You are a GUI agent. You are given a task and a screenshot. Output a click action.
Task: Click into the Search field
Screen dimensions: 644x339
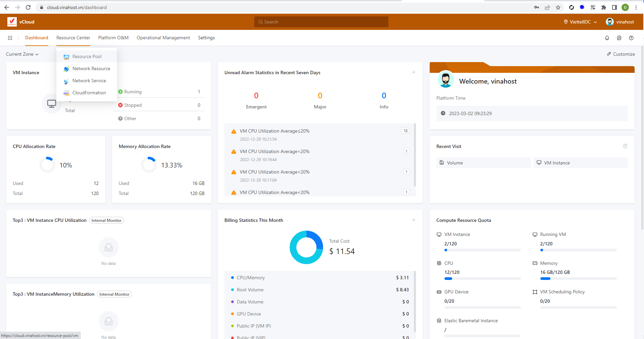point(321,22)
